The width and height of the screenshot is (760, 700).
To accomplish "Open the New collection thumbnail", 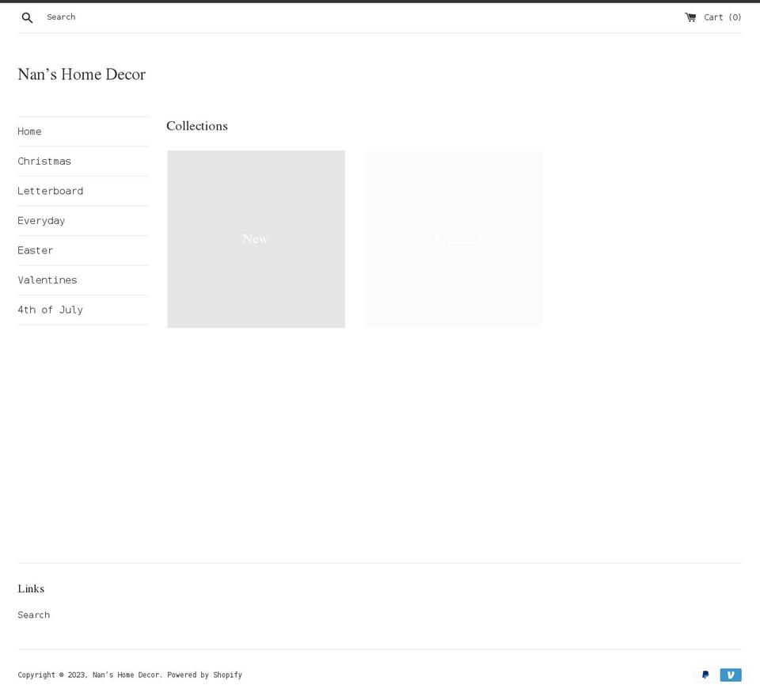I will 256,238.
